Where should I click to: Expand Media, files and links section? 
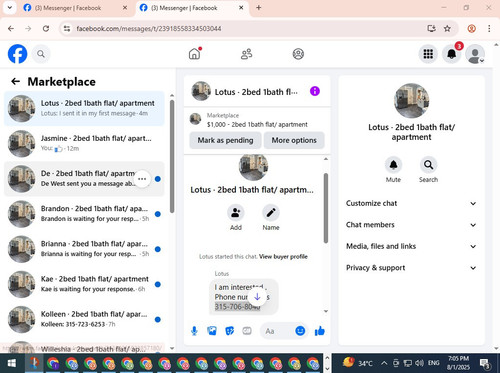(411, 246)
